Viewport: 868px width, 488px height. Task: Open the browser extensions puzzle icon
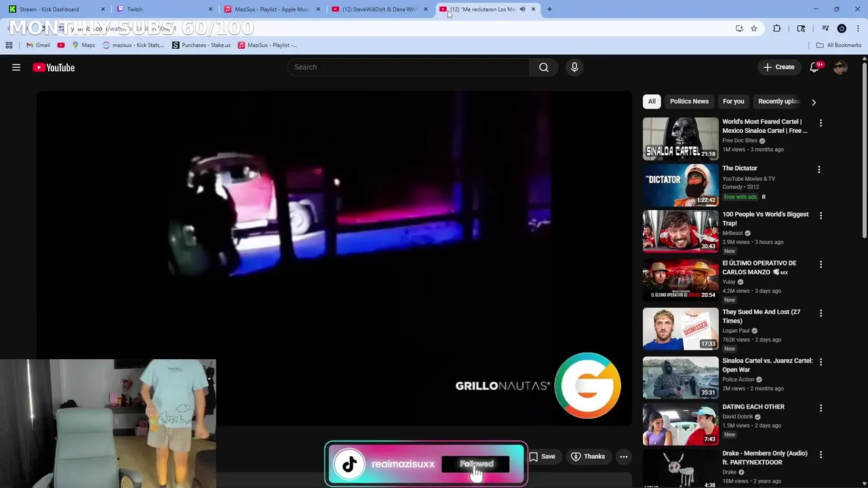tap(777, 28)
